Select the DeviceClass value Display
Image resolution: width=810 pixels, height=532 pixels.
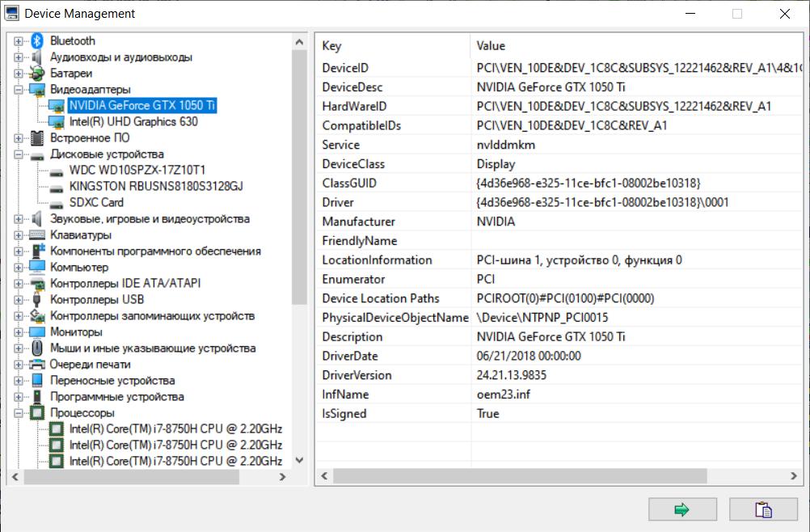point(496,164)
